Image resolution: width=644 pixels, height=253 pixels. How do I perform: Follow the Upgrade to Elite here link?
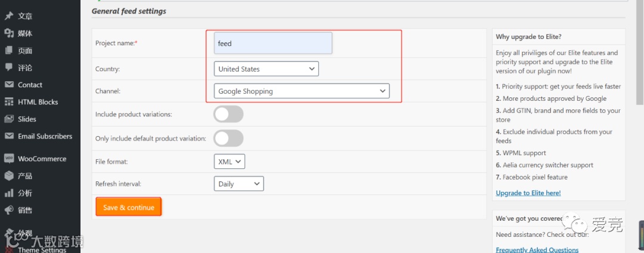tap(528, 193)
